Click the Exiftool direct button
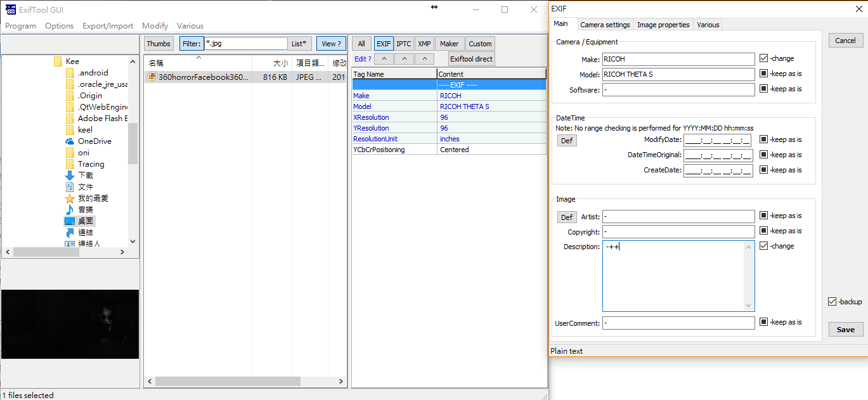 471,59
